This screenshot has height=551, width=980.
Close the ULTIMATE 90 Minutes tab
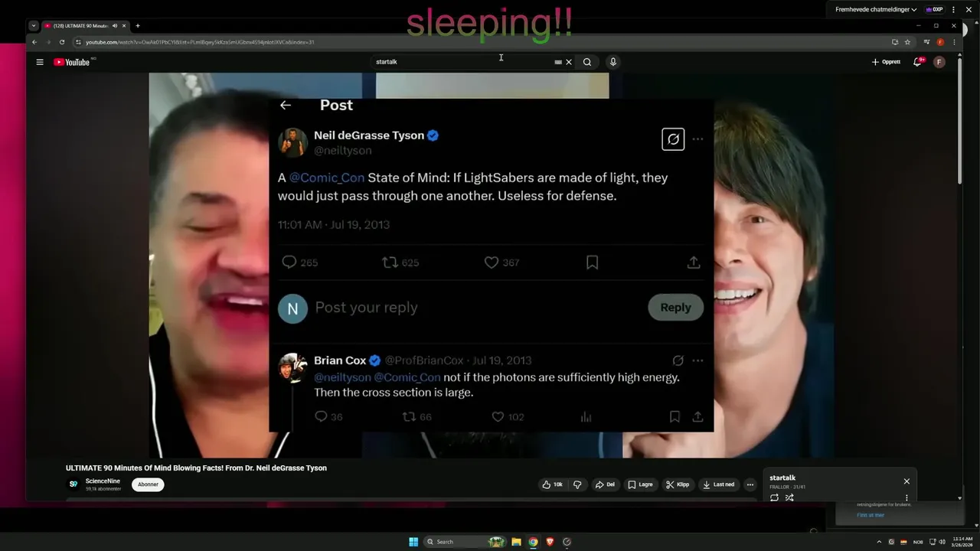(124, 25)
